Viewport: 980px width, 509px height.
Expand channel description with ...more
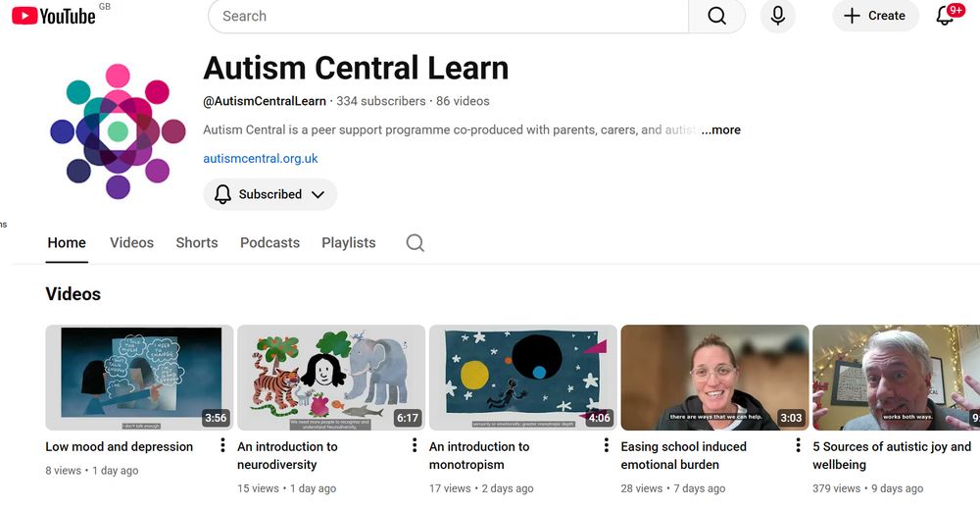click(x=720, y=130)
